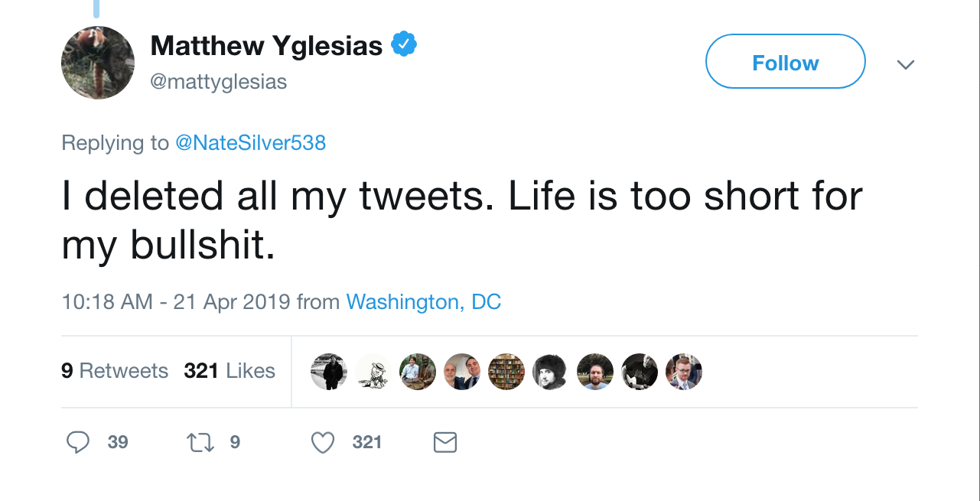Open the fur hat liker avatar
The height and width of the screenshot is (501, 980).
click(550, 372)
